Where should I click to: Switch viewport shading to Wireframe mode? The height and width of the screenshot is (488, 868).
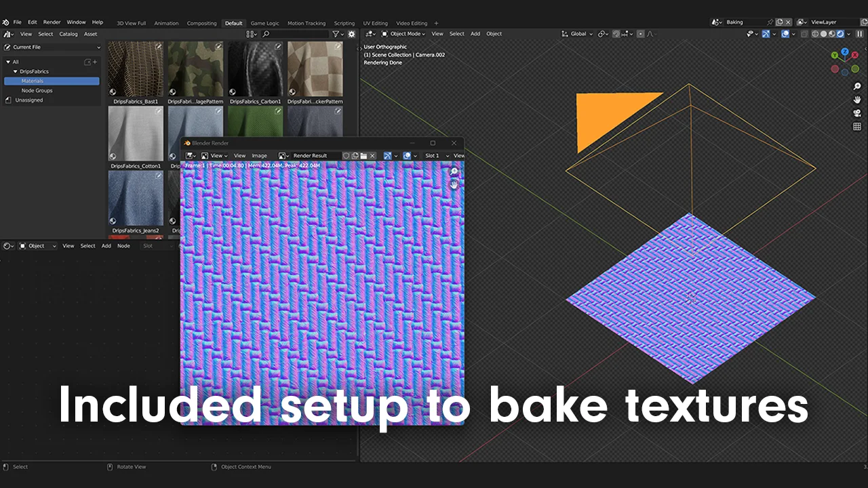[x=815, y=34]
